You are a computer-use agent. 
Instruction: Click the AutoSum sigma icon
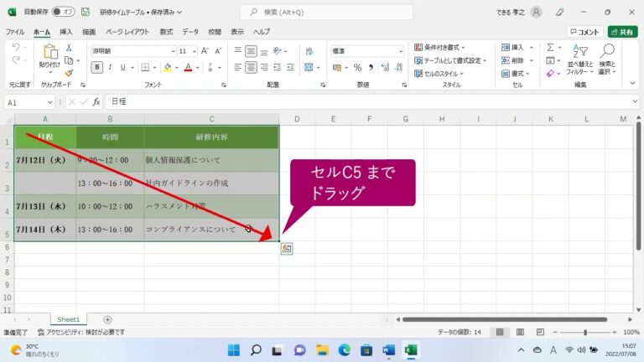click(x=550, y=48)
